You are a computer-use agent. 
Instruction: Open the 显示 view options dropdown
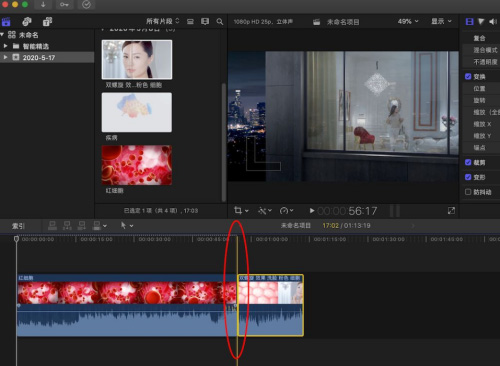[x=441, y=21]
